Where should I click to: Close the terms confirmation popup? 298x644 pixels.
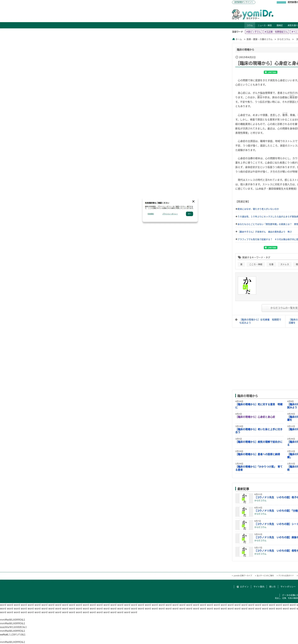[x=193, y=202]
